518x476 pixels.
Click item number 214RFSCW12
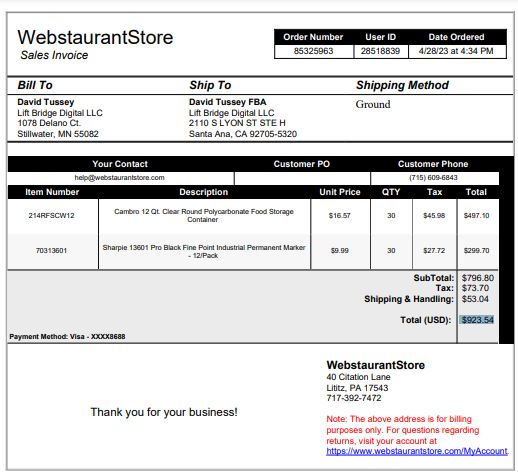(x=51, y=216)
